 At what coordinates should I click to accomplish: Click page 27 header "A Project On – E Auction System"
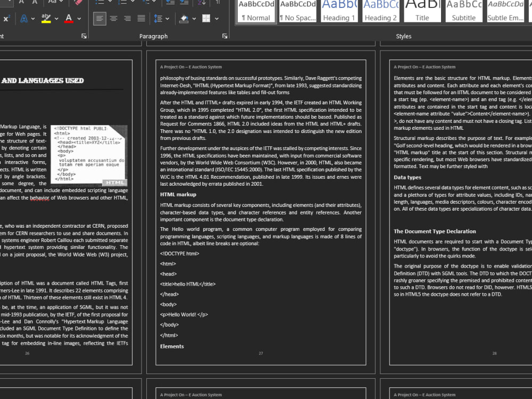(x=191, y=67)
